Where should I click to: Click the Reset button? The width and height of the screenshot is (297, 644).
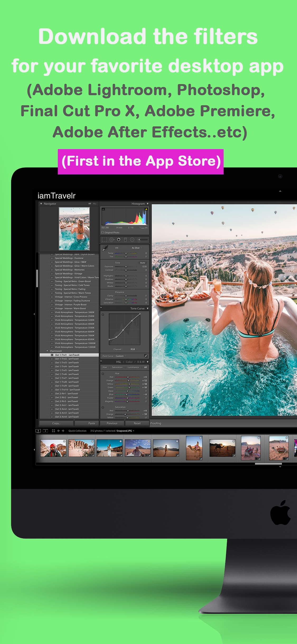[x=137, y=423]
